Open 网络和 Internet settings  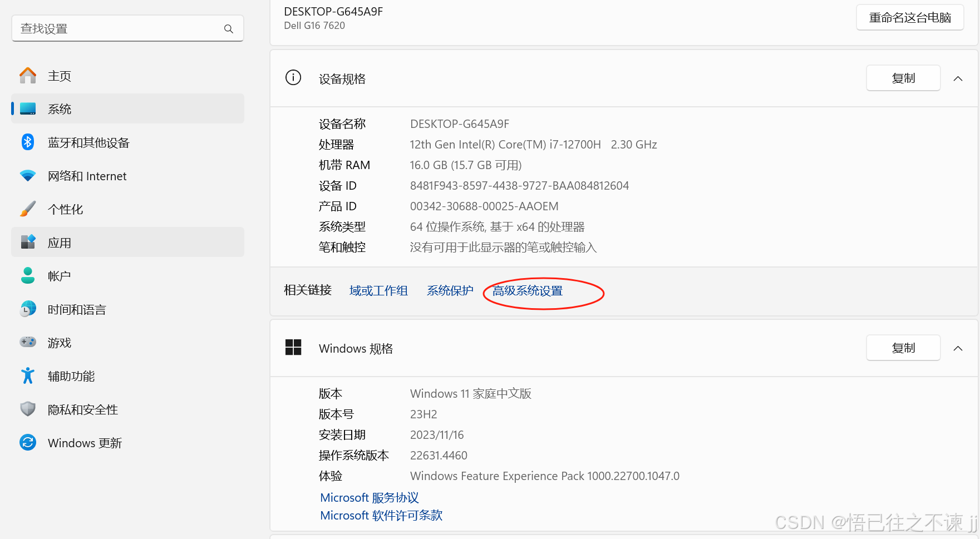(x=127, y=176)
